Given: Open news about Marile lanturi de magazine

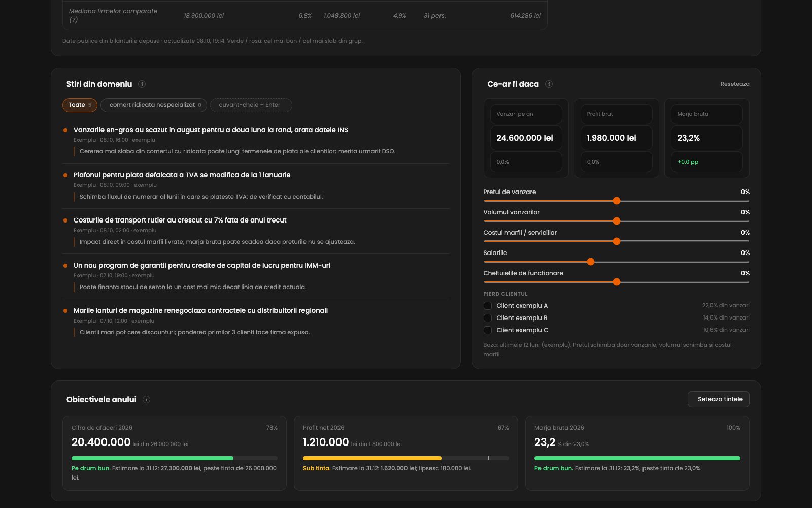Looking at the screenshot, I should point(200,311).
